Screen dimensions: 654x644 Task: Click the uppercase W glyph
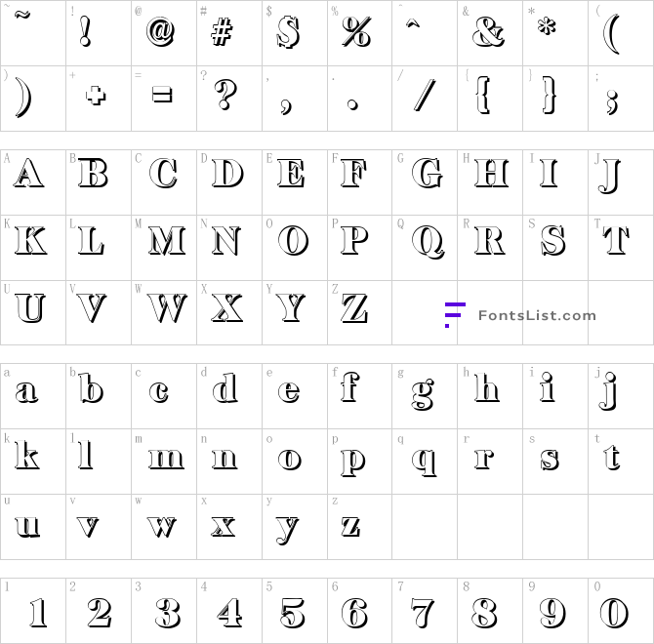point(167,308)
